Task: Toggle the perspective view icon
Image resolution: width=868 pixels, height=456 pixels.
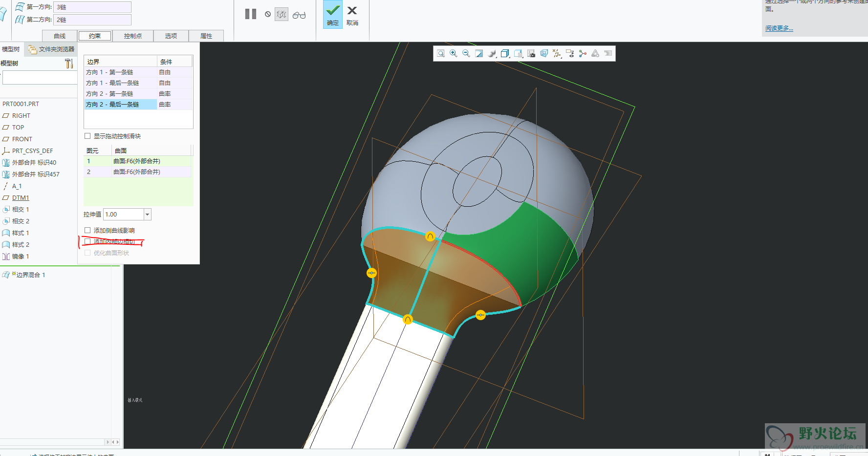Action: 544,53
